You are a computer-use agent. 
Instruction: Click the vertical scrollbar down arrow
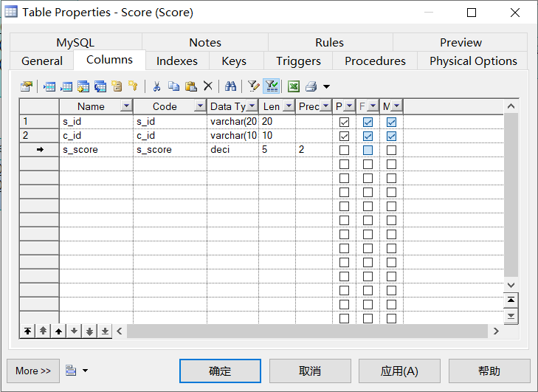tap(511, 285)
